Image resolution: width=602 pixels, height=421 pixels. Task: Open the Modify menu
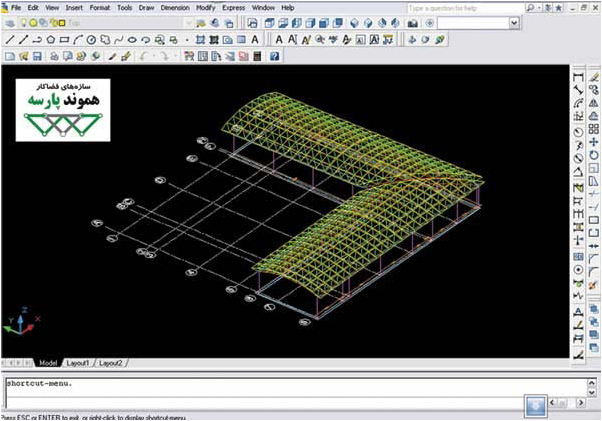pyautogui.click(x=205, y=7)
